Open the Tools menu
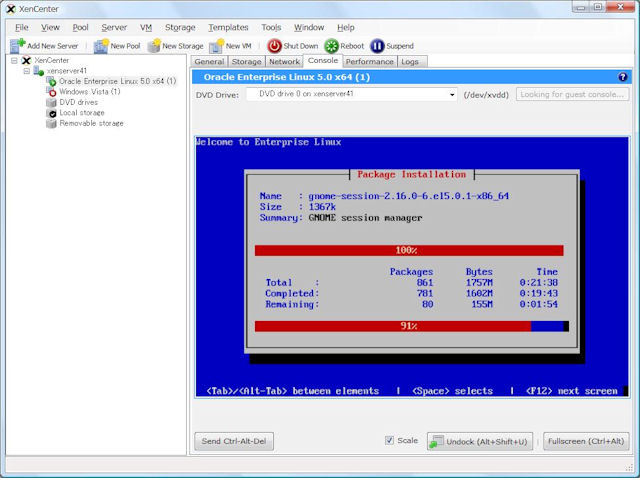This screenshot has width=640, height=478. [x=271, y=27]
